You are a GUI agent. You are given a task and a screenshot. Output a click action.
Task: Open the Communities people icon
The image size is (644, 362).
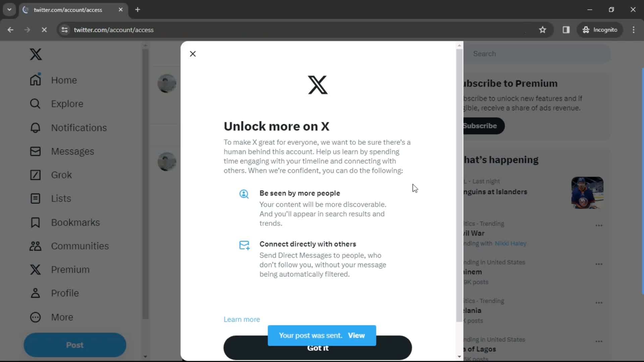[x=35, y=246]
